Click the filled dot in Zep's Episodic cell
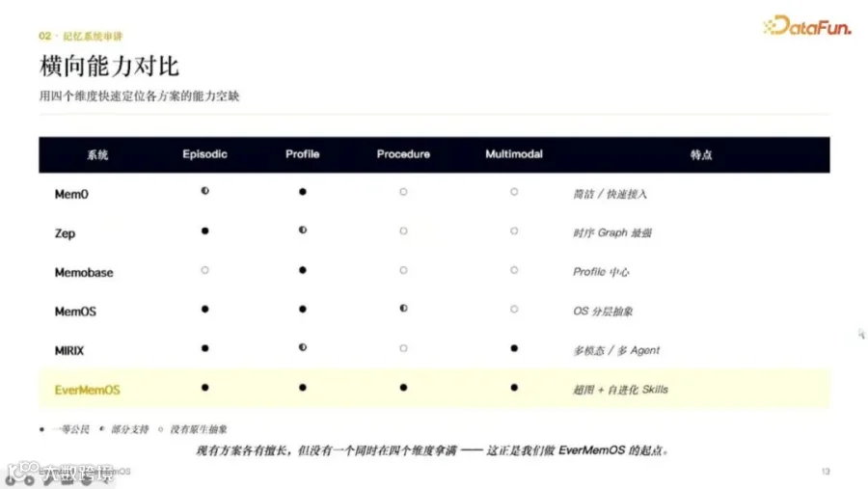The width and height of the screenshot is (868, 489). (204, 231)
